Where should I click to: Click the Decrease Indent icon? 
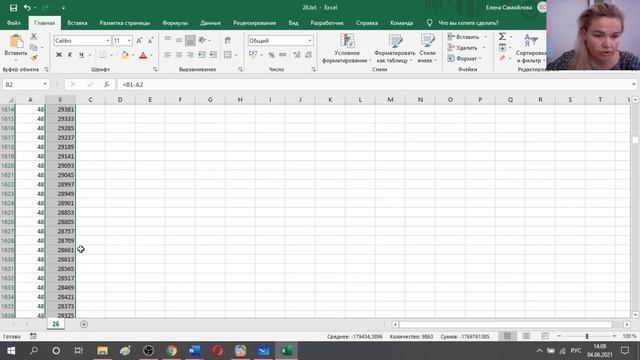pos(202,55)
